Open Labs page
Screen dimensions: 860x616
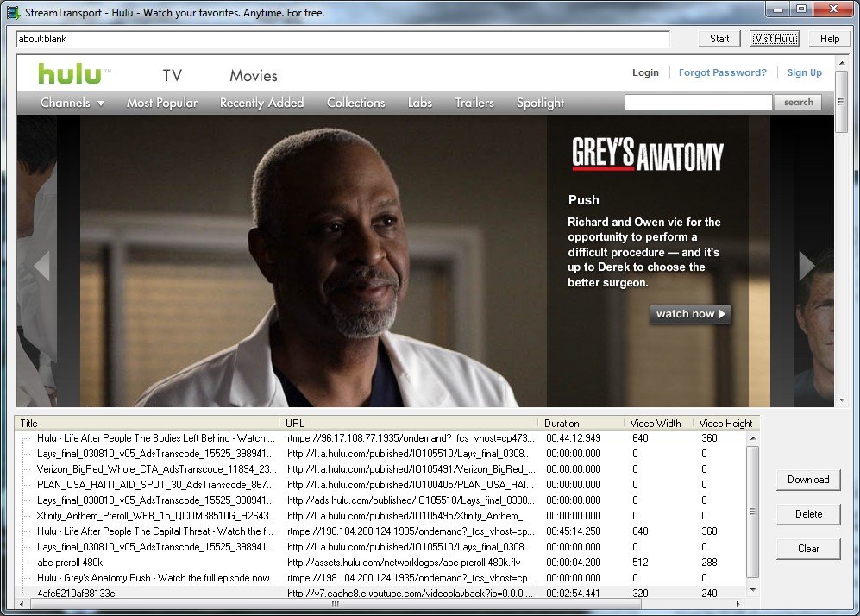[x=419, y=103]
